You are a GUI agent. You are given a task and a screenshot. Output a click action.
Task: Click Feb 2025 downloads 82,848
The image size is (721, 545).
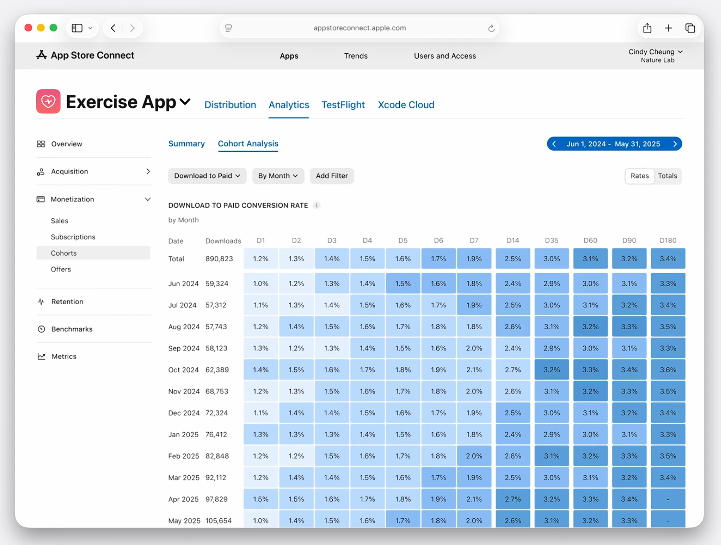pyautogui.click(x=217, y=456)
